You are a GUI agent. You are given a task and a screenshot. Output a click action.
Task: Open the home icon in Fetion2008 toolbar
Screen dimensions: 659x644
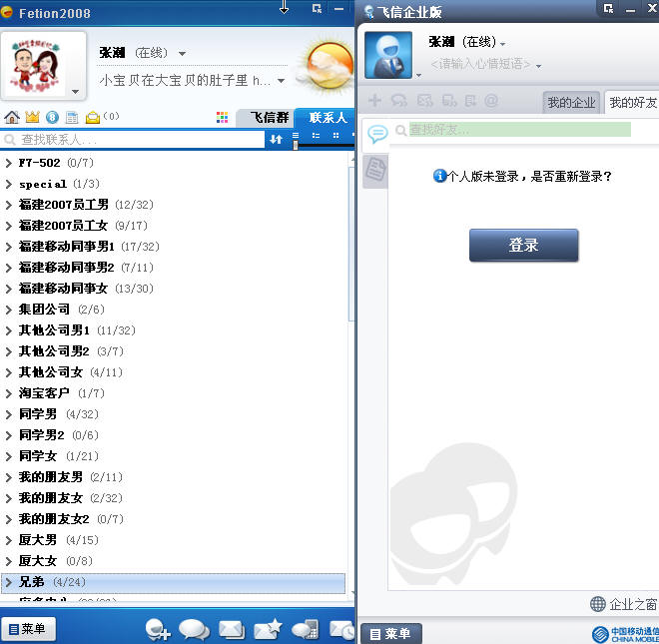(x=12, y=117)
